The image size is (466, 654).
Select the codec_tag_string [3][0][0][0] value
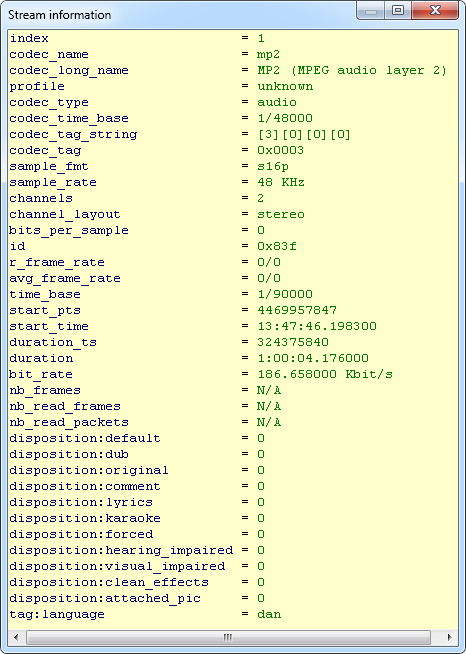(x=304, y=135)
